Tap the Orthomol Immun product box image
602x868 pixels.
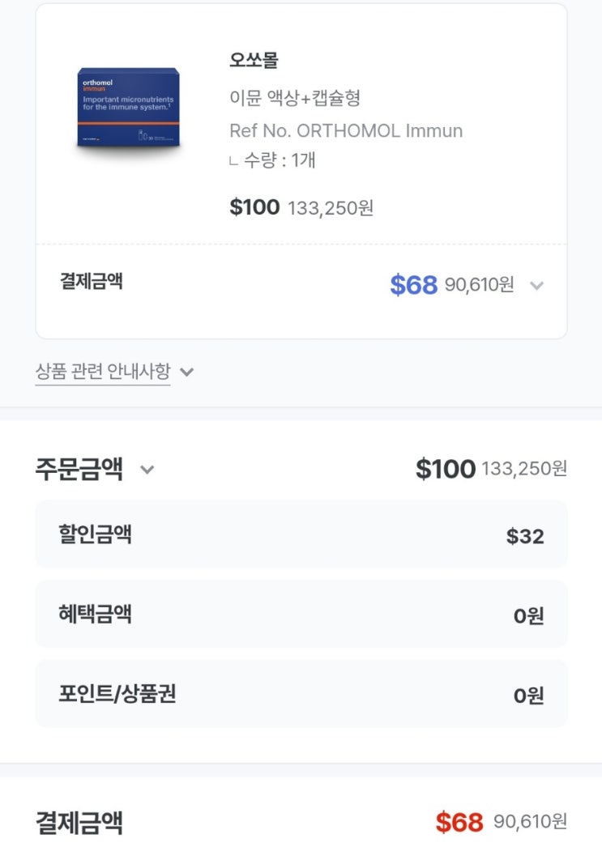coord(128,108)
